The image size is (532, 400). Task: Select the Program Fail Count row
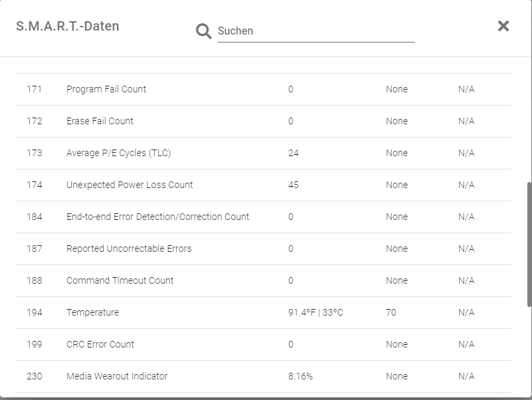click(106, 89)
